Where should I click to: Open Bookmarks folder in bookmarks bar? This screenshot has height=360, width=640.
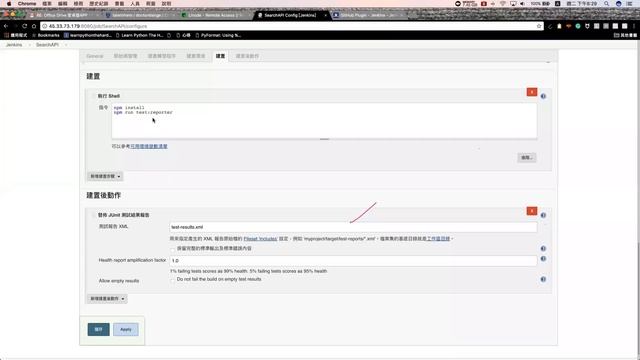coord(46,36)
